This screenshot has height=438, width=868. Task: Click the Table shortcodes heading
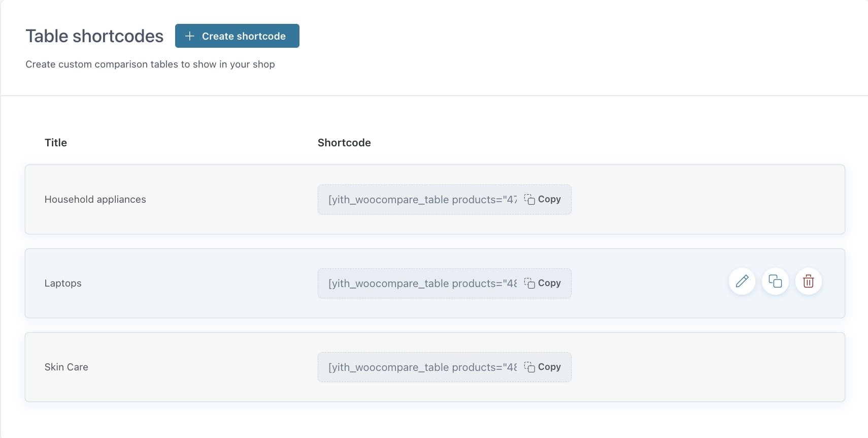[94, 36]
